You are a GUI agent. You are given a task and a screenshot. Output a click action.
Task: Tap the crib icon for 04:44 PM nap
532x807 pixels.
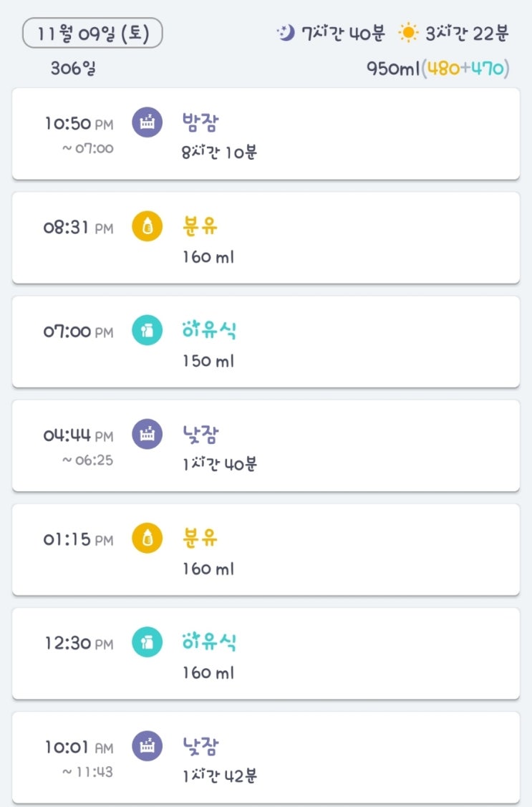(x=147, y=435)
